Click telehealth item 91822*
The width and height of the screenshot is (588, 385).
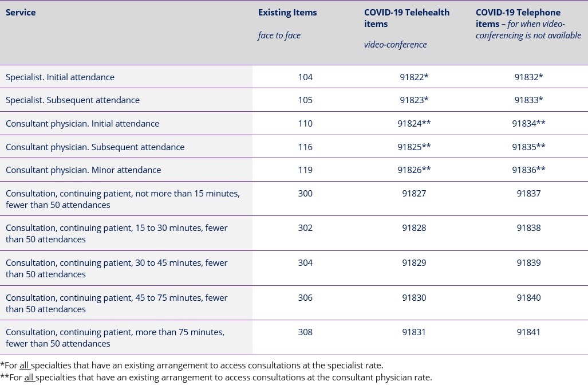click(x=414, y=77)
